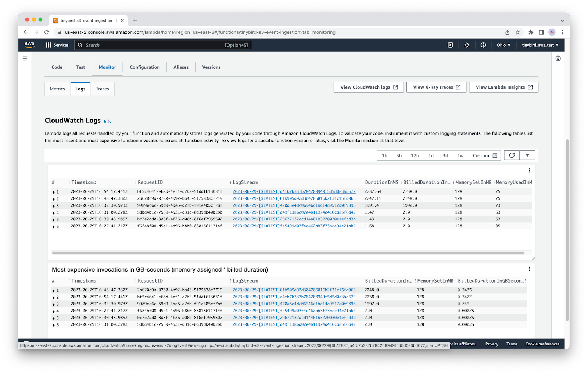Click View X-Ray traces button
This screenshot has width=588, height=373.
click(436, 87)
